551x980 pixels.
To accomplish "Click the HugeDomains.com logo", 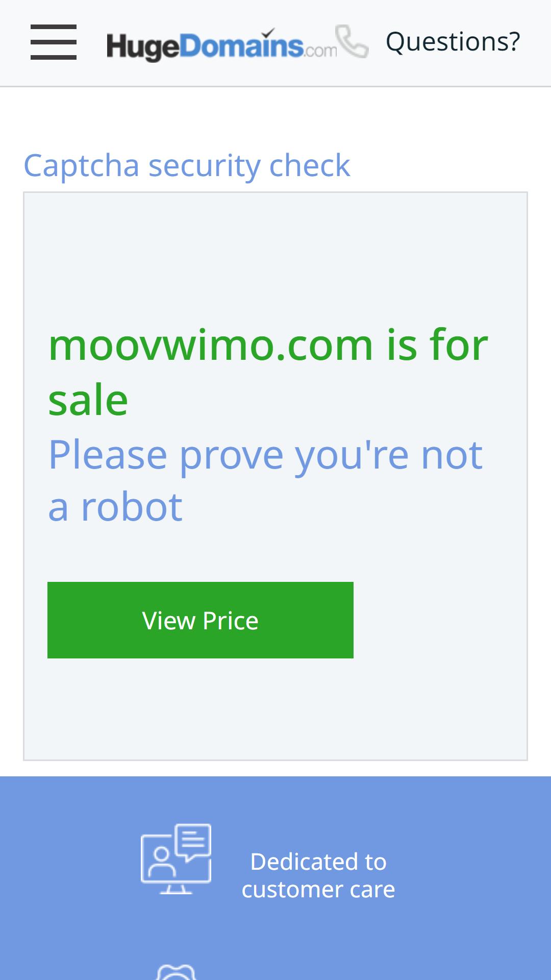I will click(x=222, y=45).
